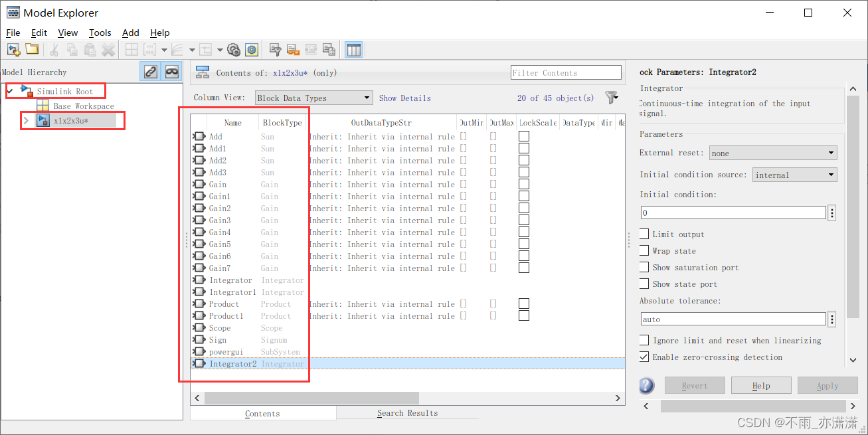
Task: Toggle LockScale checkbox in the Add row
Action: click(524, 136)
